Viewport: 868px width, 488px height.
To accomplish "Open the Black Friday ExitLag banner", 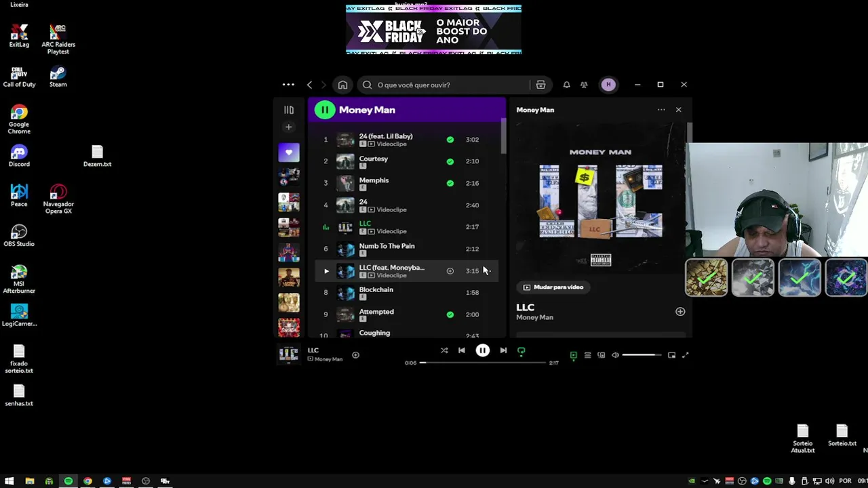I will (x=434, y=30).
